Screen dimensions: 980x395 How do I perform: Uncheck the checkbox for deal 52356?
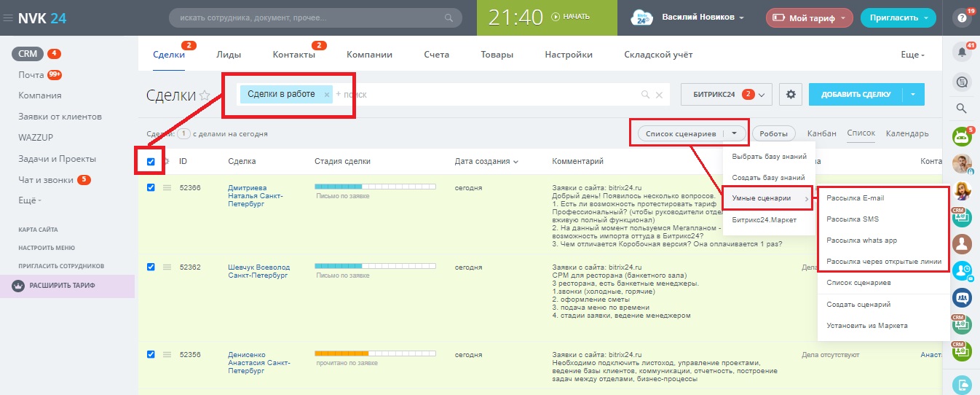point(151,355)
